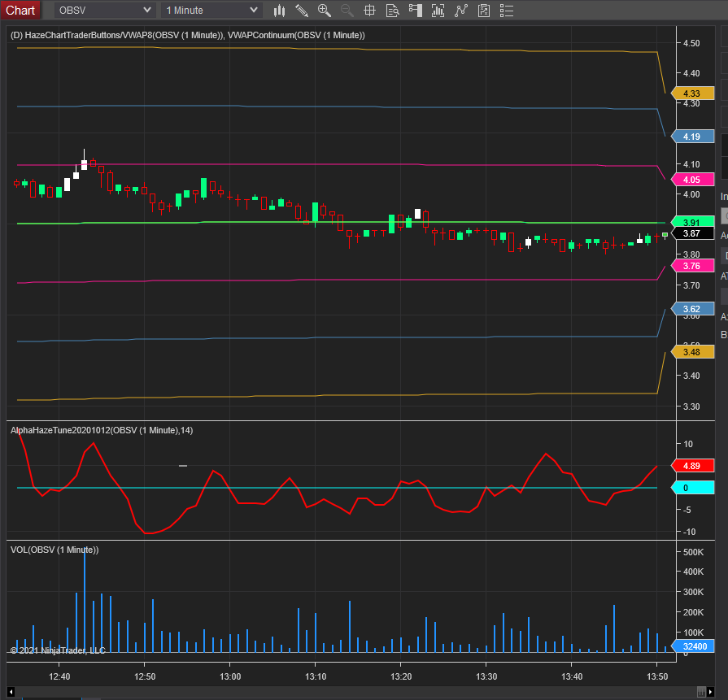
Task: Click the 12:40 time axis label
Action: click(59, 676)
